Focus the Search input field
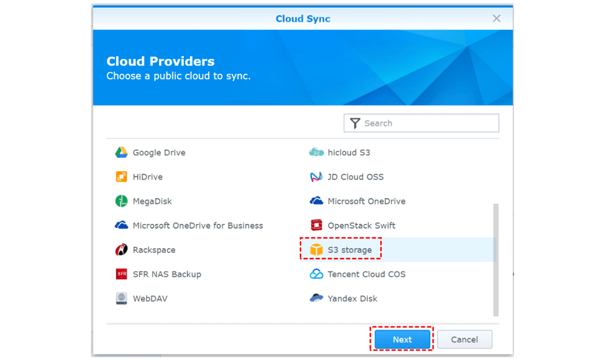607x364 pixels. pos(421,123)
